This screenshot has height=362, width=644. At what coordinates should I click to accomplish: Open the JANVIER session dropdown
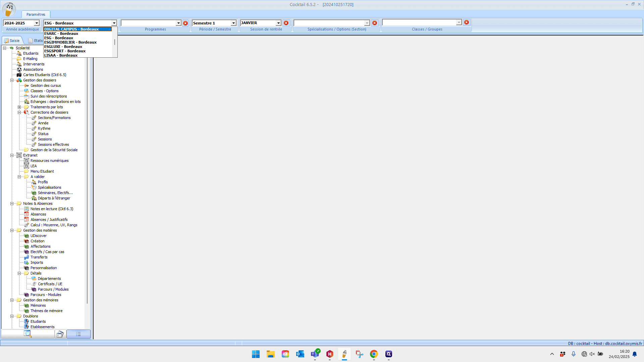coord(278,23)
